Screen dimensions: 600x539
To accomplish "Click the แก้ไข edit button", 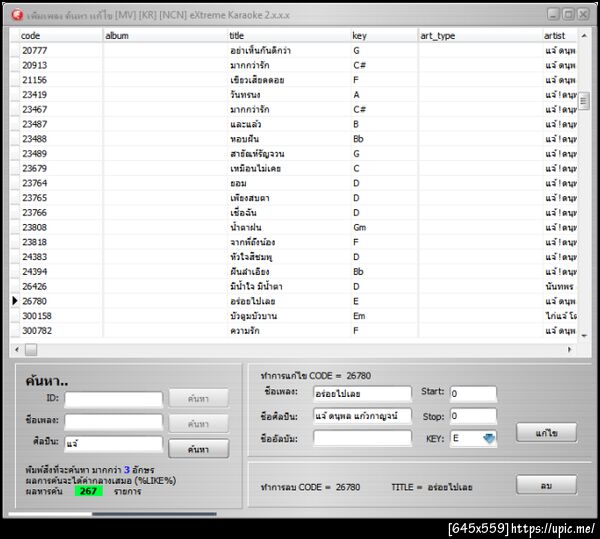I will pos(546,433).
